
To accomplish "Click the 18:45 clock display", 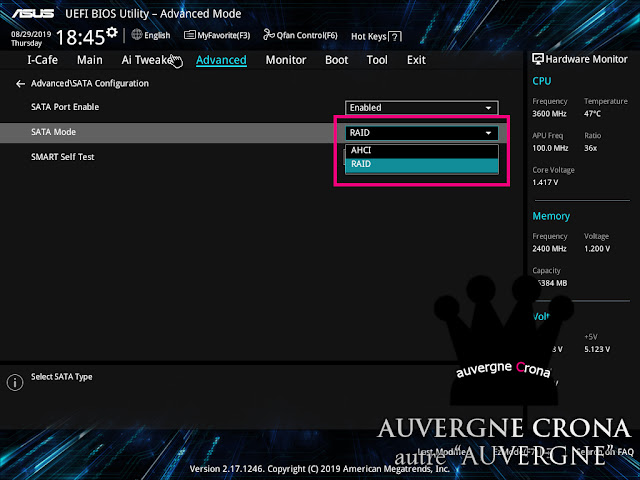I will coord(80,38).
